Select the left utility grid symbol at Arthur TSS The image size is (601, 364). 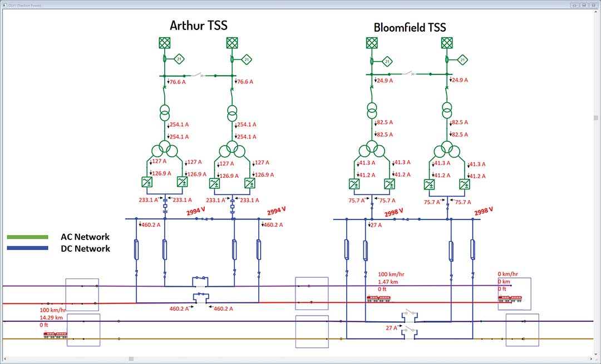point(164,42)
